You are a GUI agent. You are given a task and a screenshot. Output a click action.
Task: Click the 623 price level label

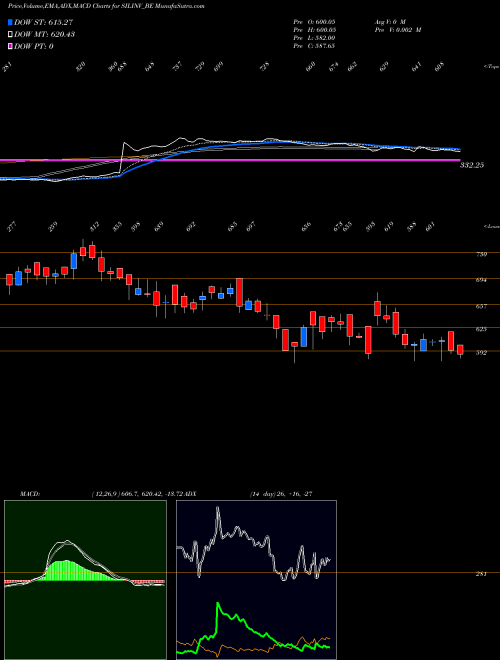click(x=481, y=329)
